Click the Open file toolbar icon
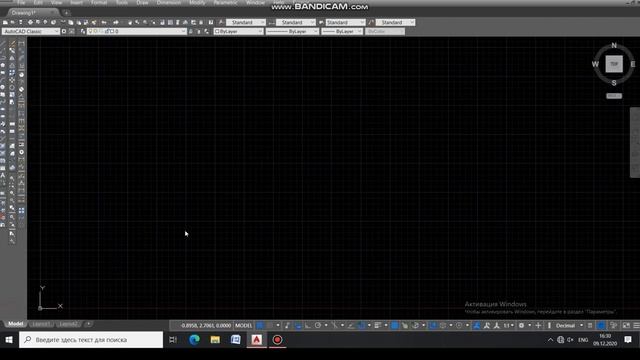This screenshot has height=360, width=640. [13, 22]
